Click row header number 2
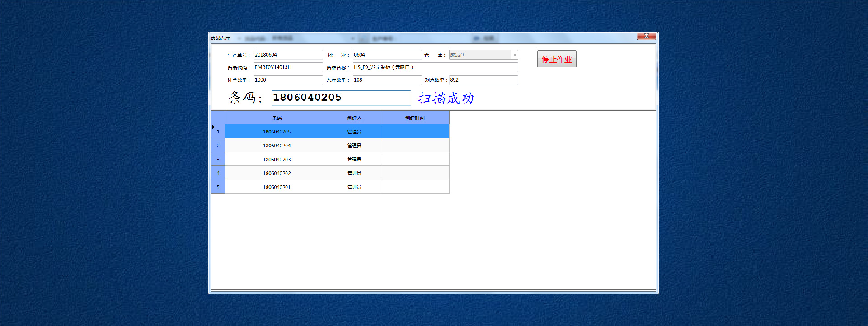The width and height of the screenshot is (868, 326). 218,146
